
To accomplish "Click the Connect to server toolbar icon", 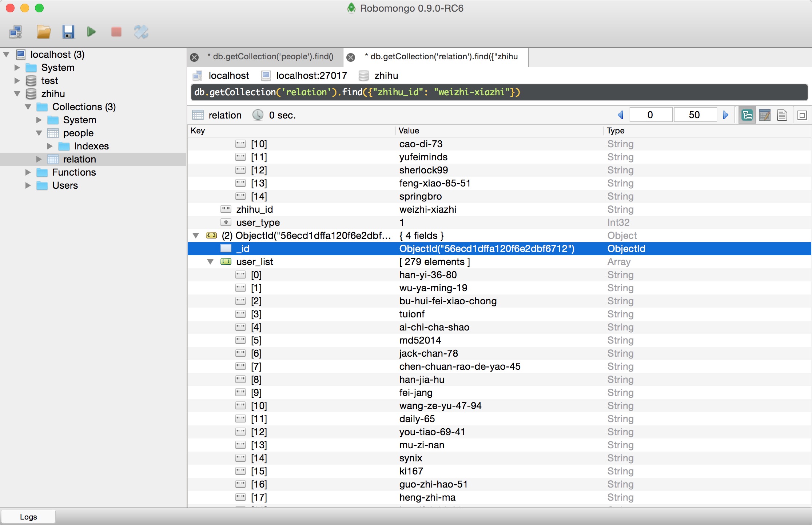I will tap(16, 32).
